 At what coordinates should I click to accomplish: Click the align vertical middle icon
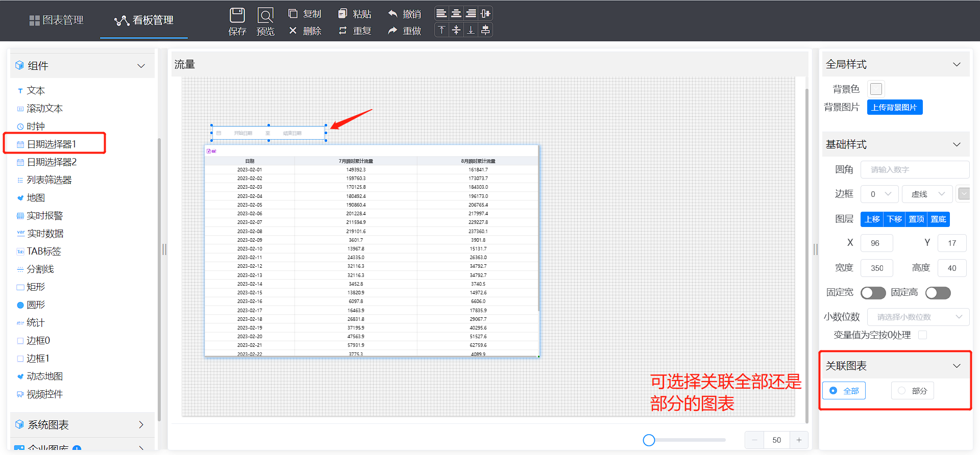(x=456, y=30)
